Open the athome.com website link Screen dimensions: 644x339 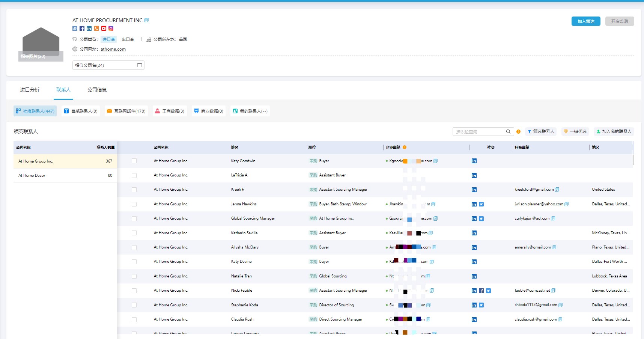[113, 49]
